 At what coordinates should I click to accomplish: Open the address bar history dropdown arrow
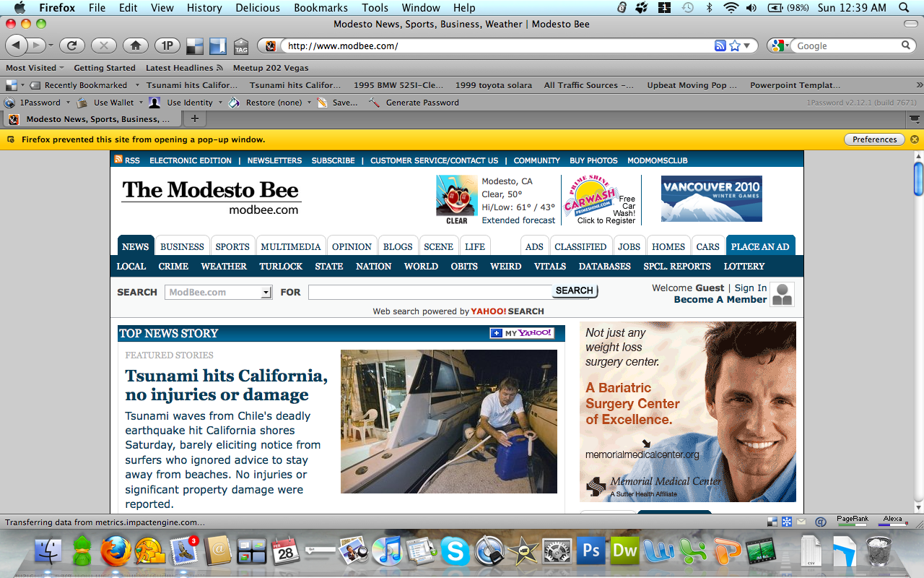click(x=747, y=46)
